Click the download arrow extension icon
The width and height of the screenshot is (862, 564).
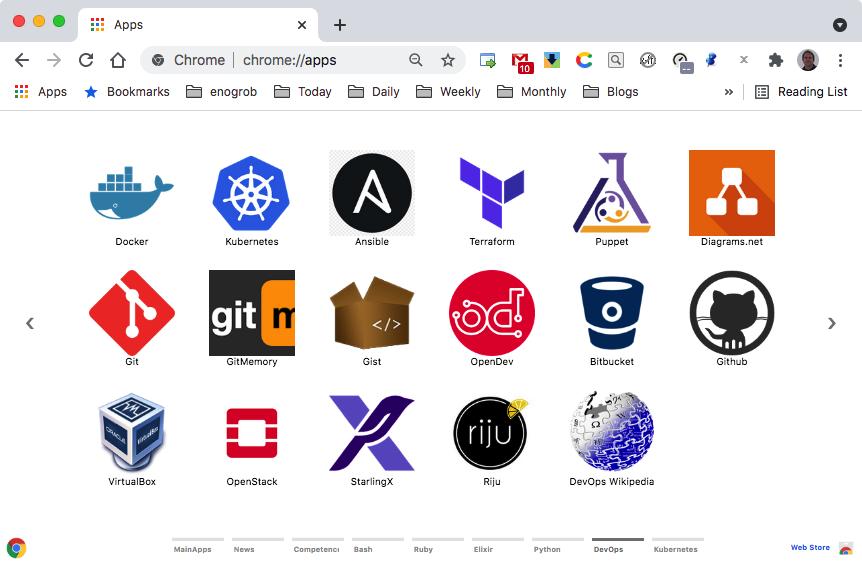(x=551, y=60)
